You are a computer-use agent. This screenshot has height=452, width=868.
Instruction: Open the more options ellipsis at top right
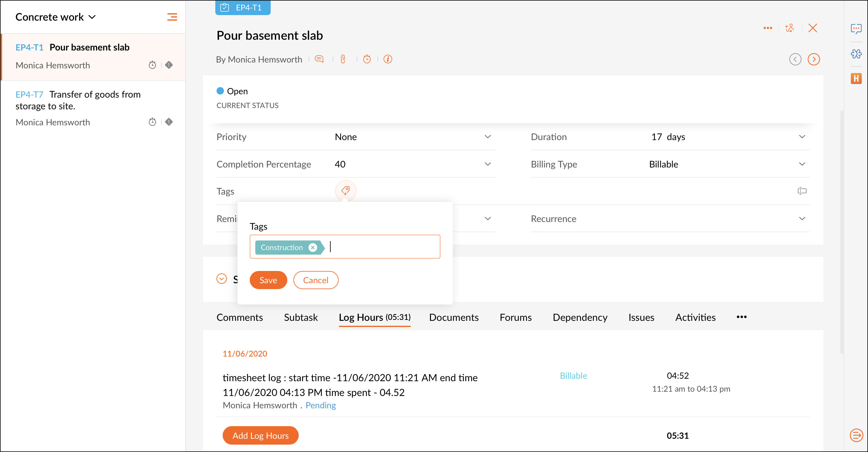point(768,28)
